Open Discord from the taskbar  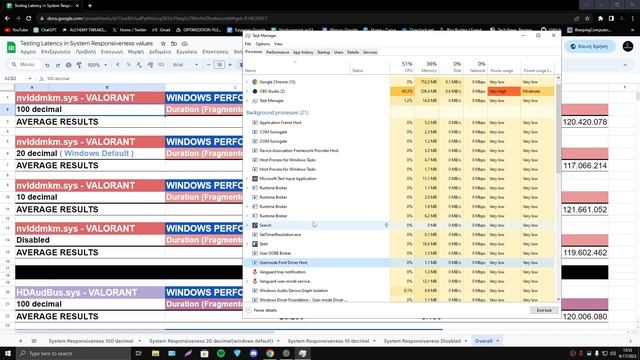coord(253,353)
